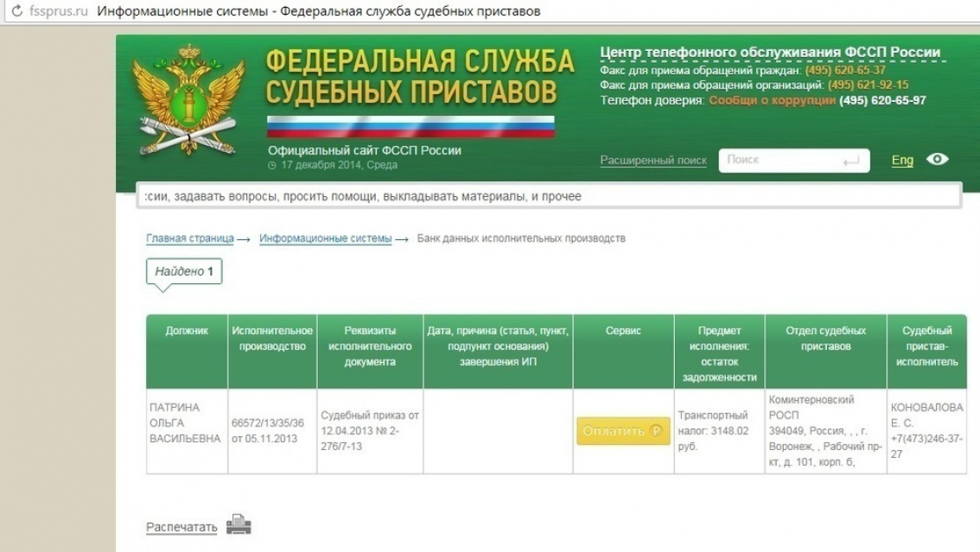This screenshot has height=552, width=980.
Task: Select bailiff КОНОВАЛОВА Е. С. cell
Action: coord(927,431)
